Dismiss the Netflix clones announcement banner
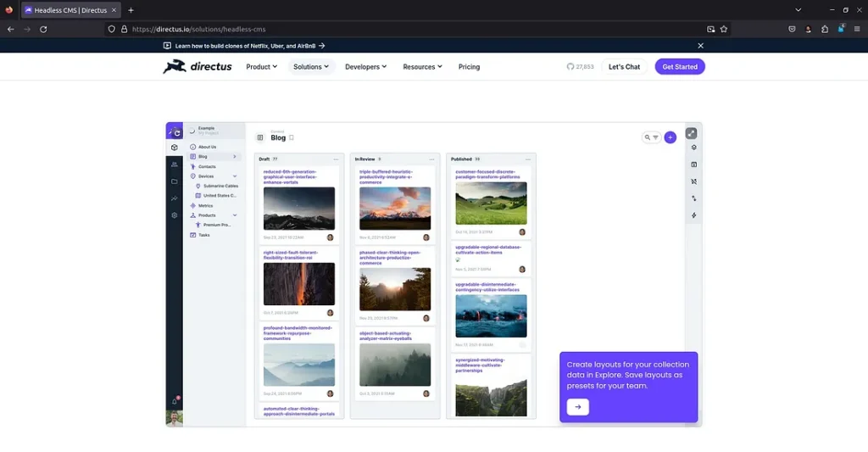This screenshot has height=452, width=868. pos(700,46)
